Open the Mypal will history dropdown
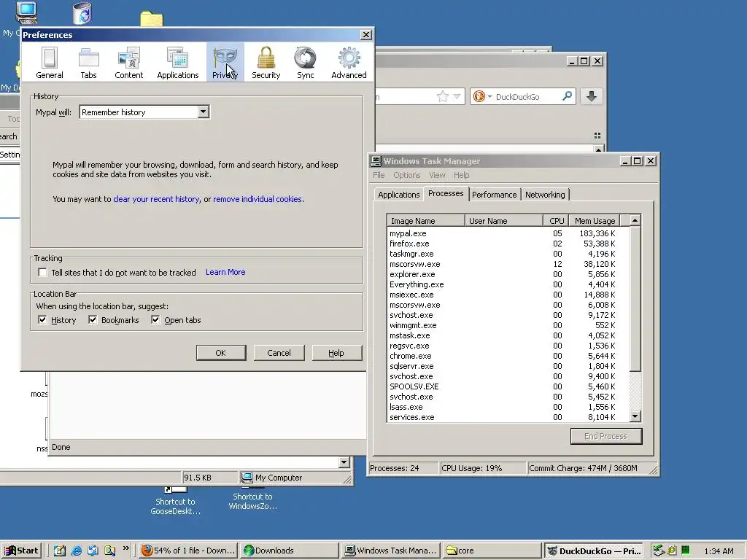Viewport: 747px width, 560px height. pos(144,112)
